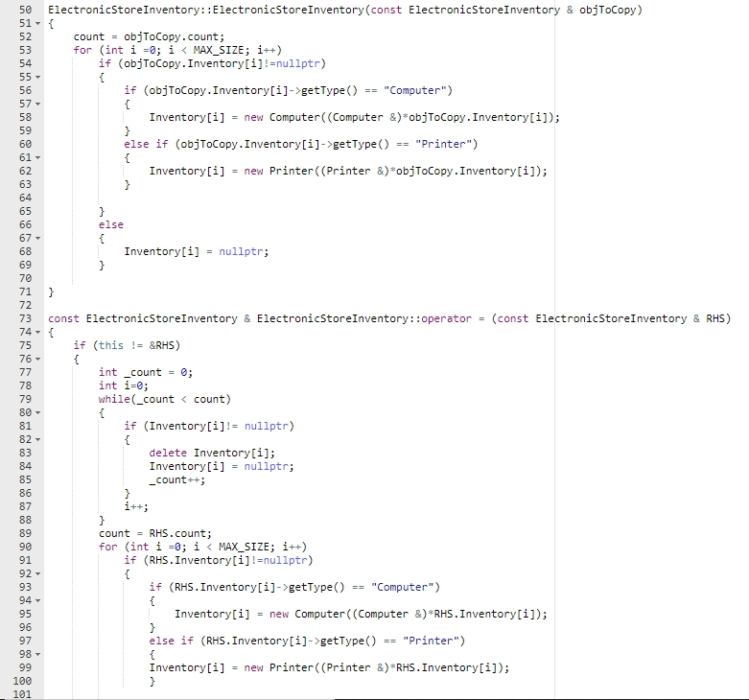Click 'i++;' on line 87
The height and width of the screenshot is (700, 749).
point(136,506)
